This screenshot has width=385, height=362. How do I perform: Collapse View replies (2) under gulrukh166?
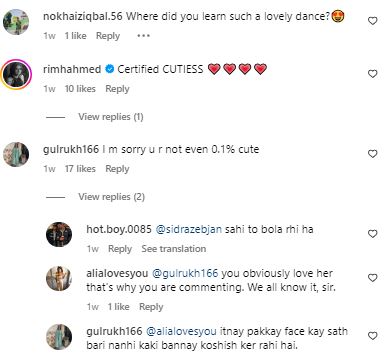[111, 197]
